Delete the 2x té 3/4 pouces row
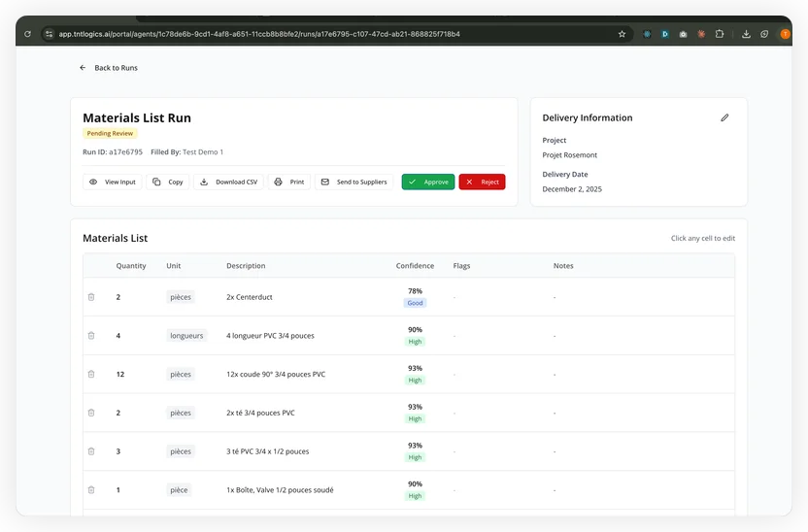 pyautogui.click(x=91, y=413)
